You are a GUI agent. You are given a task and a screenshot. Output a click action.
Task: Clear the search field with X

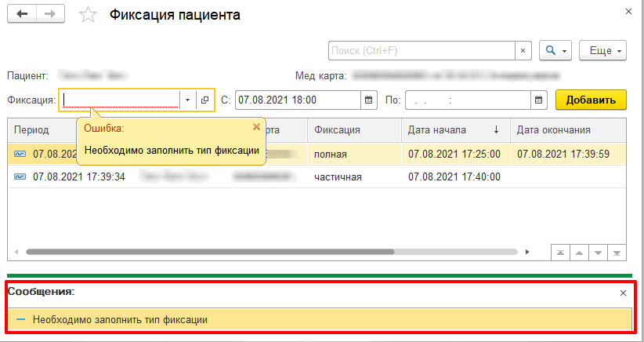[523, 50]
